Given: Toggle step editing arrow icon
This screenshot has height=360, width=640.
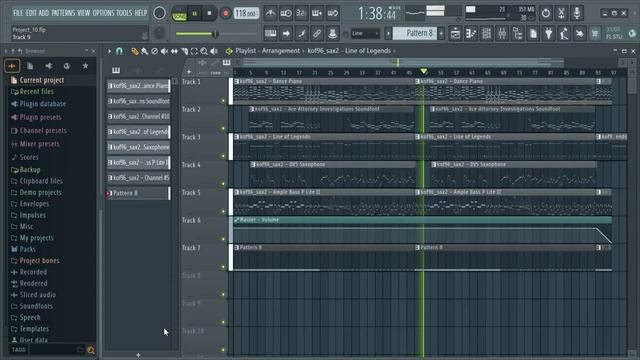Looking at the screenshot, I should [x=286, y=33].
